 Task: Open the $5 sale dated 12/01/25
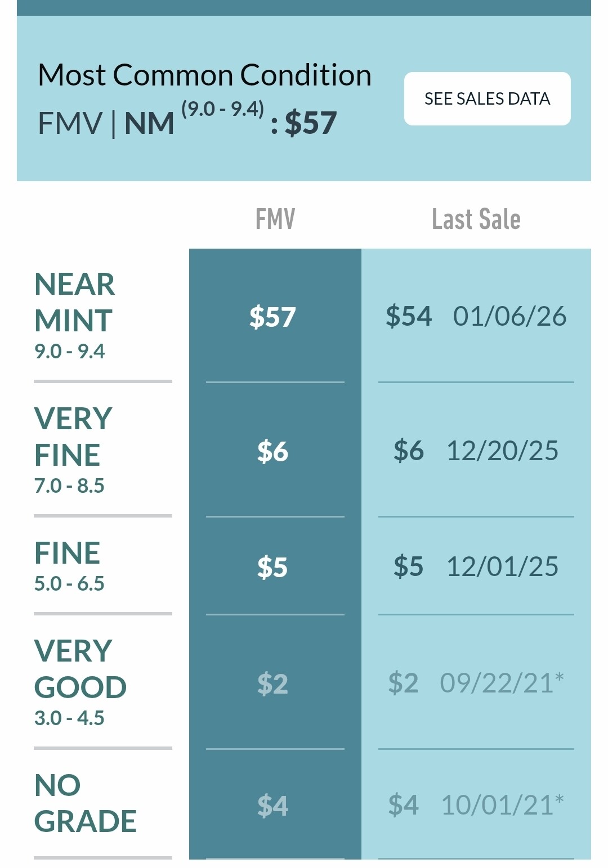pos(476,566)
